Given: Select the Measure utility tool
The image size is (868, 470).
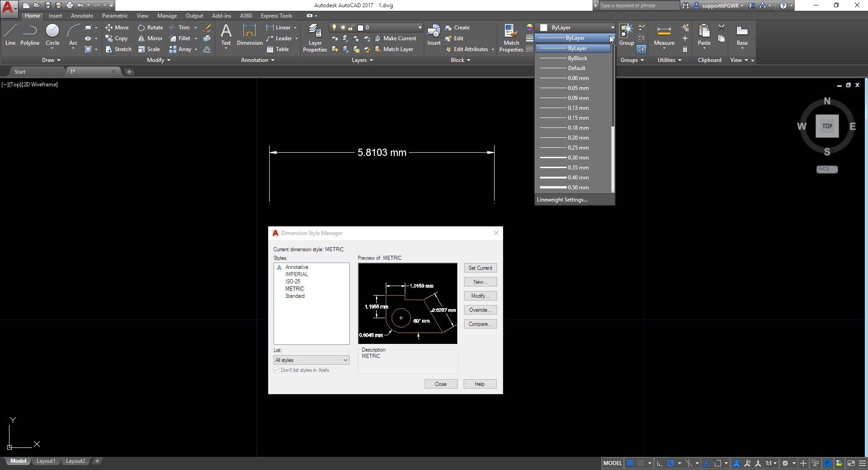Looking at the screenshot, I should pos(664,35).
